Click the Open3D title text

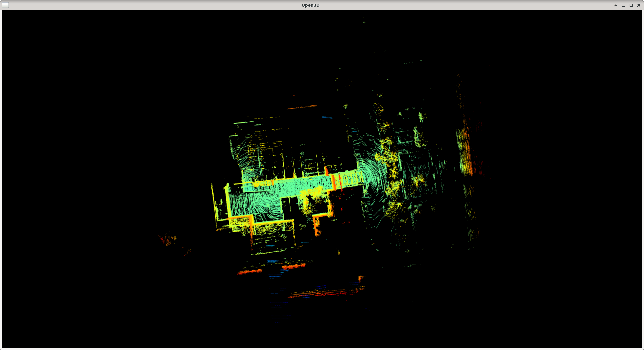pos(311,5)
